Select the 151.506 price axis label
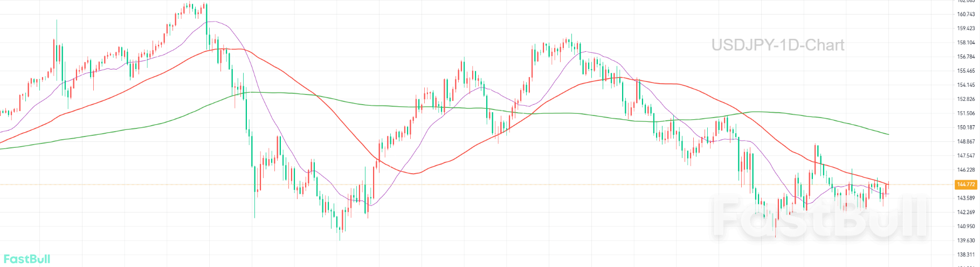The height and width of the screenshot is (267, 980). click(965, 113)
